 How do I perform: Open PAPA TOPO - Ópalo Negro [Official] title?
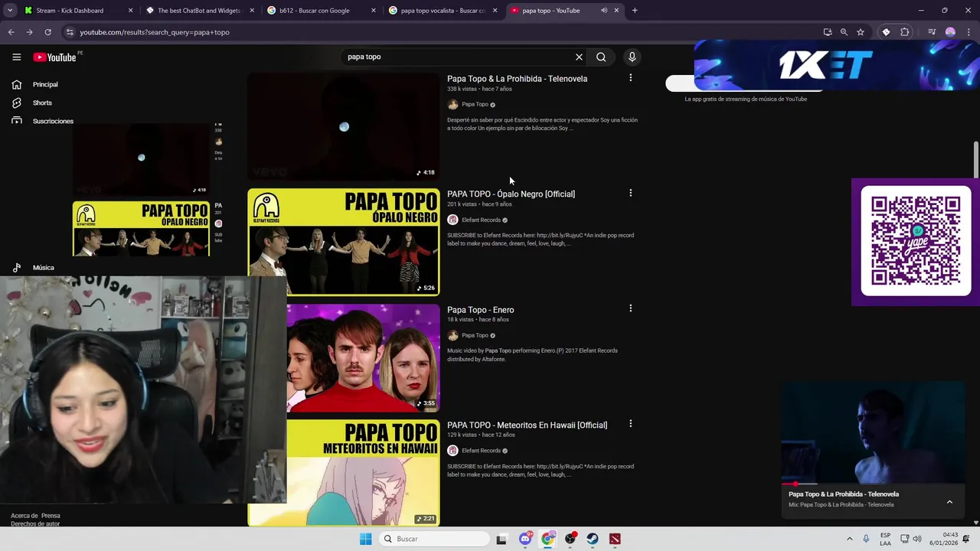click(x=511, y=194)
